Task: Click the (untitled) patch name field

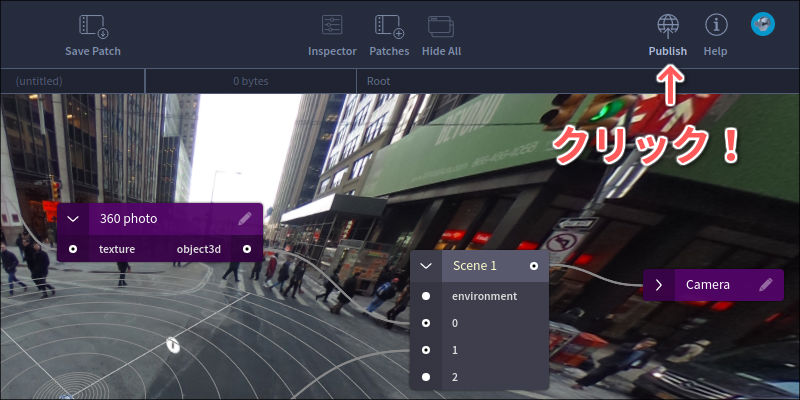Action: (72, 81)
